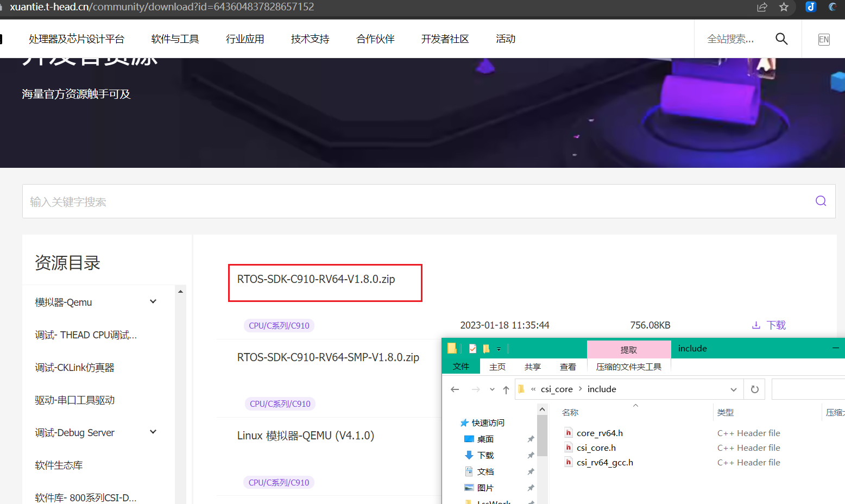Open the 技术支持 menu
Viewport: 845px width, 504px height.
point(310,39)
